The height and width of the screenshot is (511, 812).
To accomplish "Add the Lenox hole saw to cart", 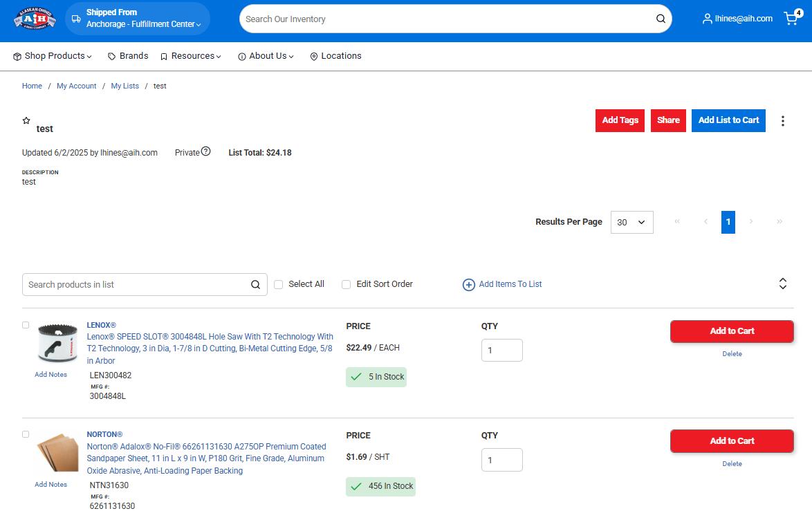I will click(732, 331).
